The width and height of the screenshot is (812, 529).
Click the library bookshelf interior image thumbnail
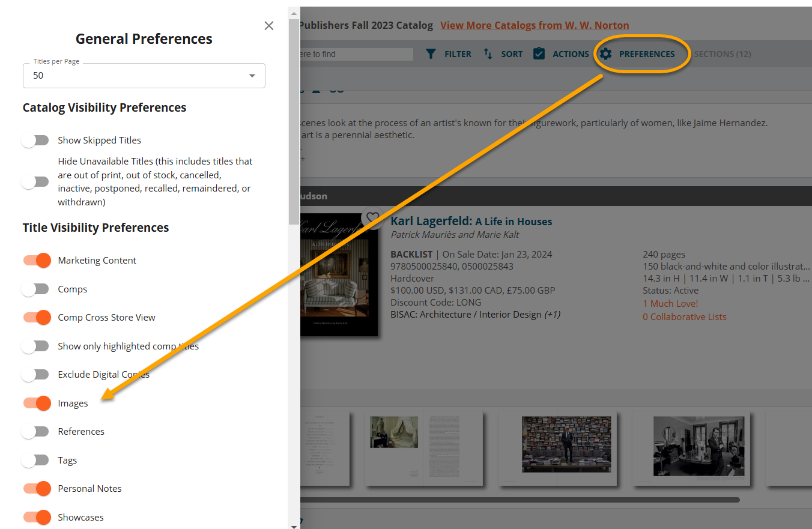pos(557,447)
